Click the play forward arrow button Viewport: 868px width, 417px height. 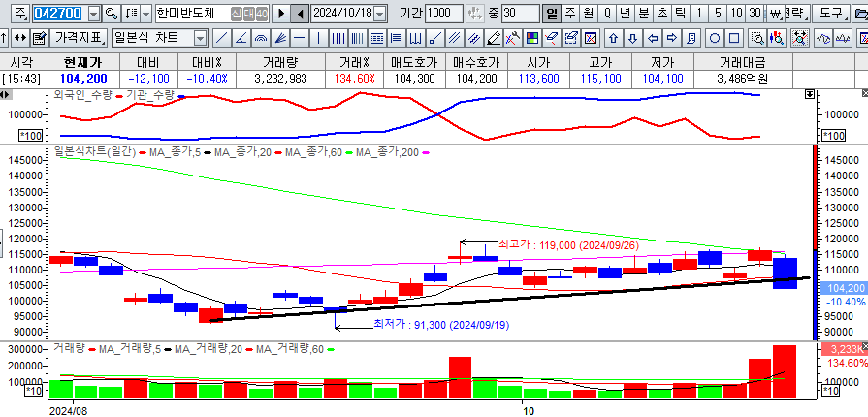click(281, 14)
